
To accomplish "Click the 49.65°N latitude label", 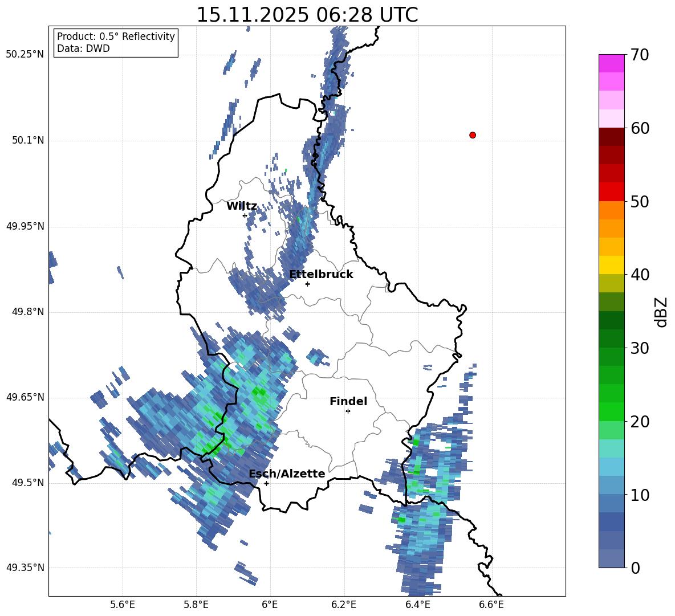I will 25,397.
